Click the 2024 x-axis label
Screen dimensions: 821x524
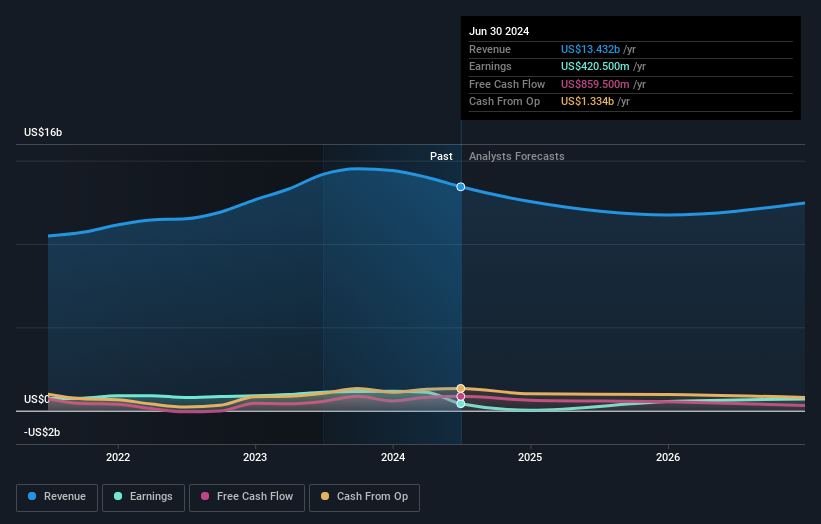coord(393,457)
